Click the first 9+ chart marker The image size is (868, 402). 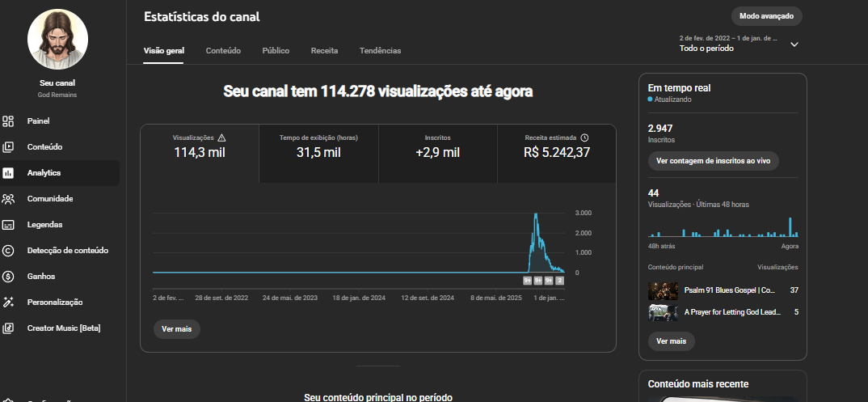coord(528,281)
